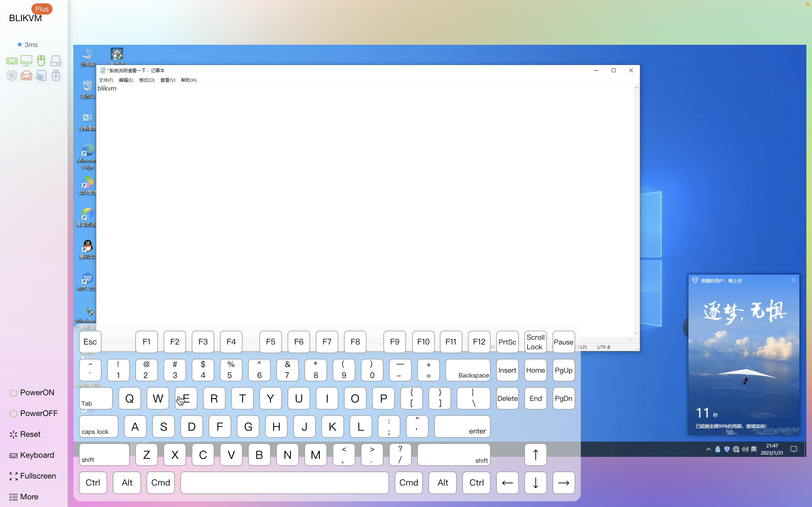Image resolution: width=812 pixels, height=507 pixels.
Task: Click the Notepad vertical scrollbar down arrow
Action: tap(636, 333)
